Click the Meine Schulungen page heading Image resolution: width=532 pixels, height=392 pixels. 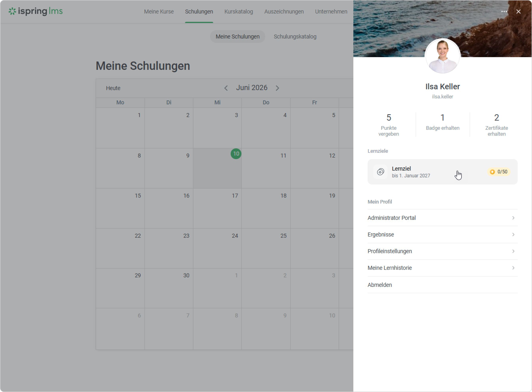pyautogui.click(x=143, y=66)
